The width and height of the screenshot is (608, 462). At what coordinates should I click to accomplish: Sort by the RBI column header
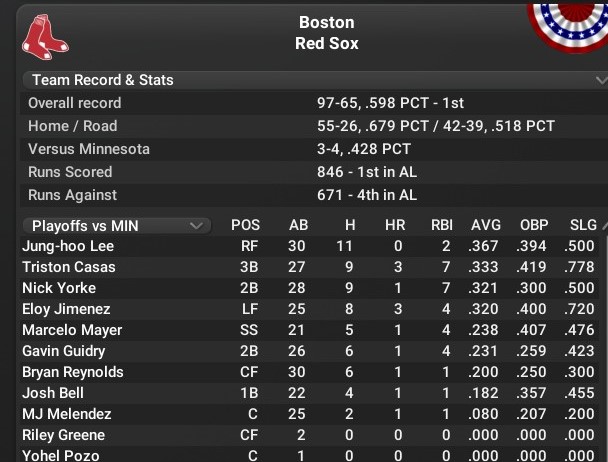coord(442,226)
